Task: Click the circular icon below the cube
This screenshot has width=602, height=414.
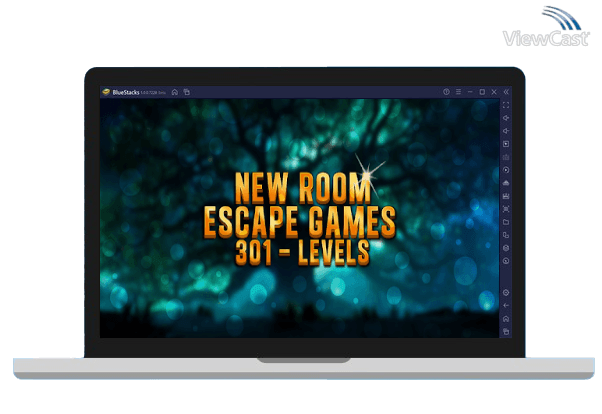Action: [506, 261]
